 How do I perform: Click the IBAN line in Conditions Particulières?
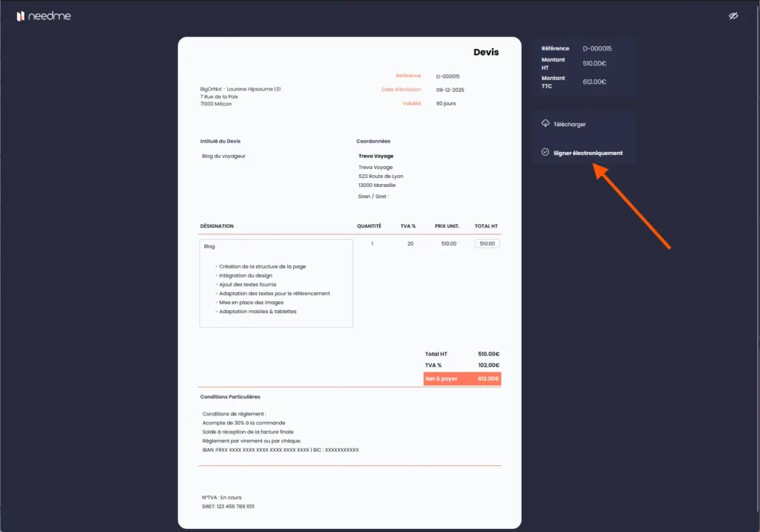pos(281,450)
